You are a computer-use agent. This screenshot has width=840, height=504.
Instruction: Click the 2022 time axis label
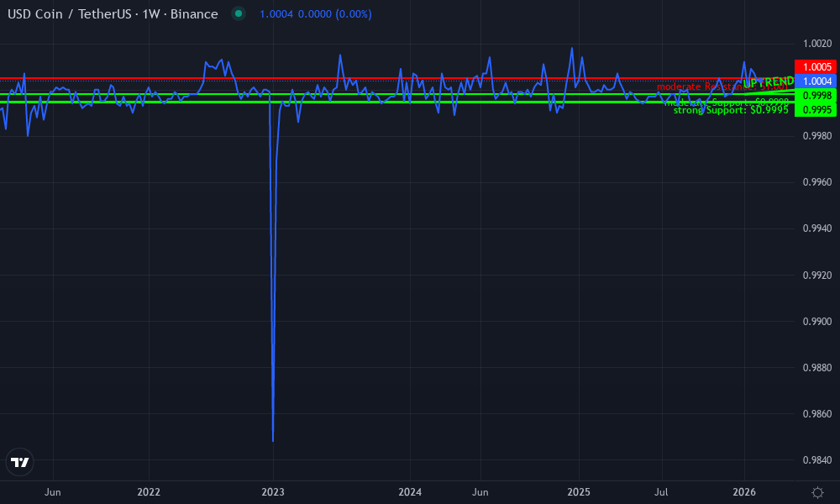point(149,492)
